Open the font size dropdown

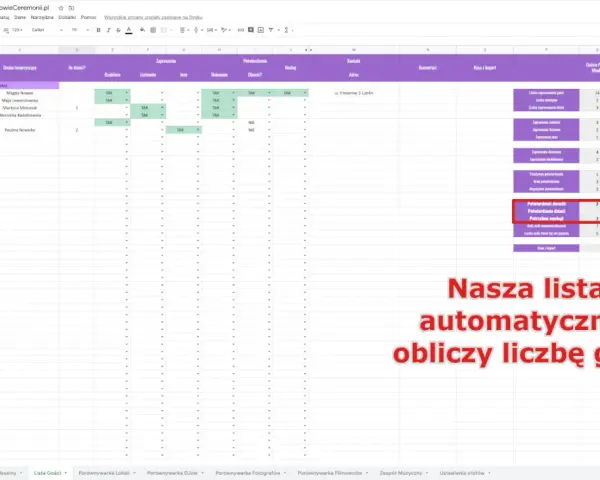[80, 30]
